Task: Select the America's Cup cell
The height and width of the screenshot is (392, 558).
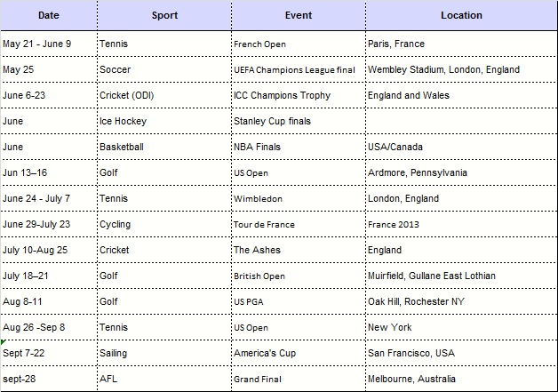Action: (x=299, y=353)
